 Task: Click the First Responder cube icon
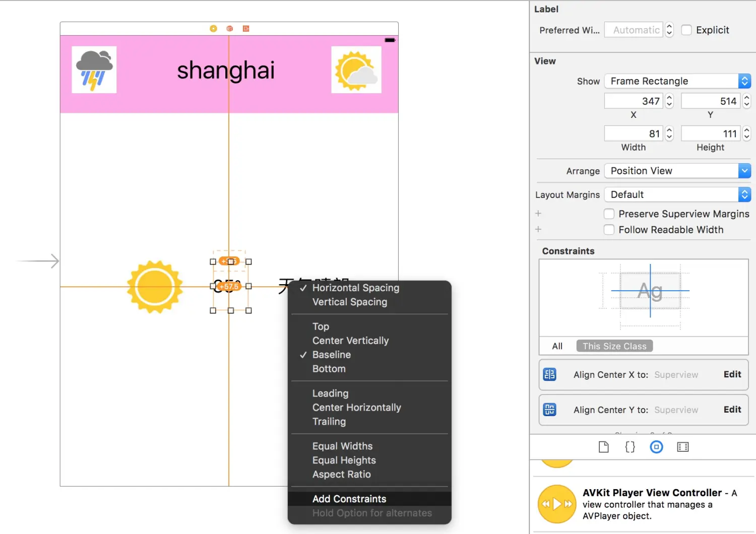pyautogui.click(x=230, y=29)
